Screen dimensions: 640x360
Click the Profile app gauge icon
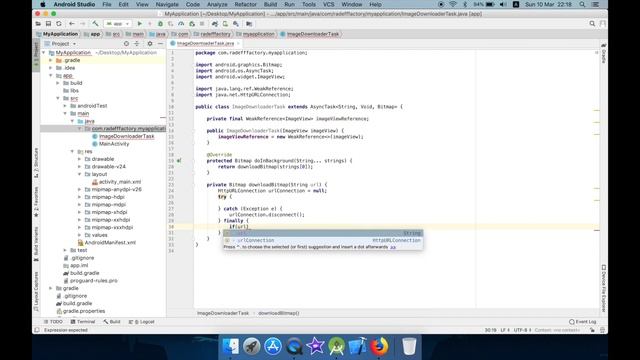(181, 24)
